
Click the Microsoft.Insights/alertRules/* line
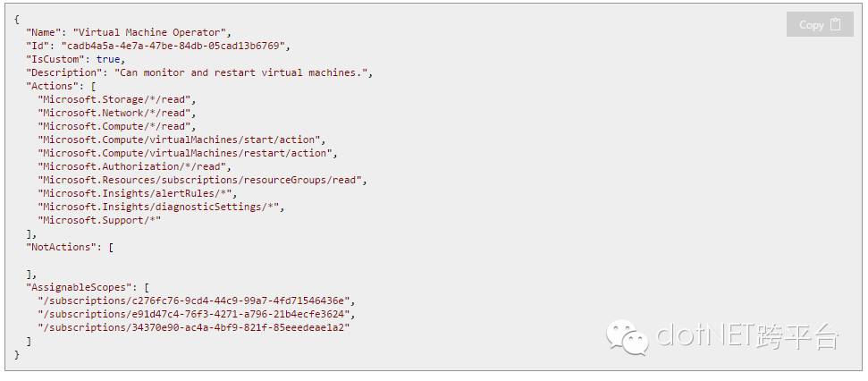click(136, 193)
